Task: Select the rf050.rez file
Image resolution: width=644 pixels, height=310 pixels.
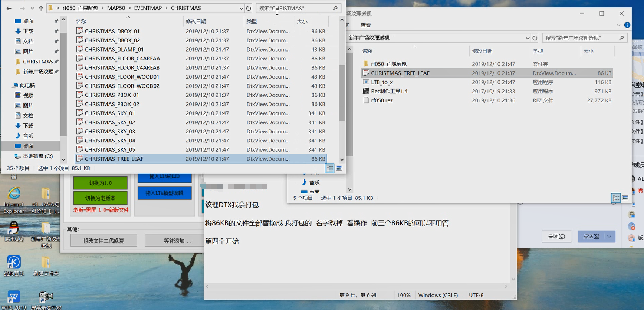Action: [x=381, y=100]
